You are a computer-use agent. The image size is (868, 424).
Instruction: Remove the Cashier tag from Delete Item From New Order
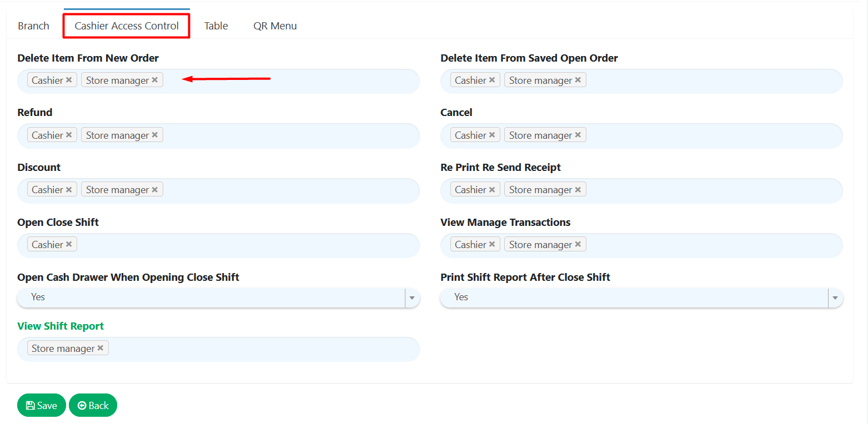(69, 79)
